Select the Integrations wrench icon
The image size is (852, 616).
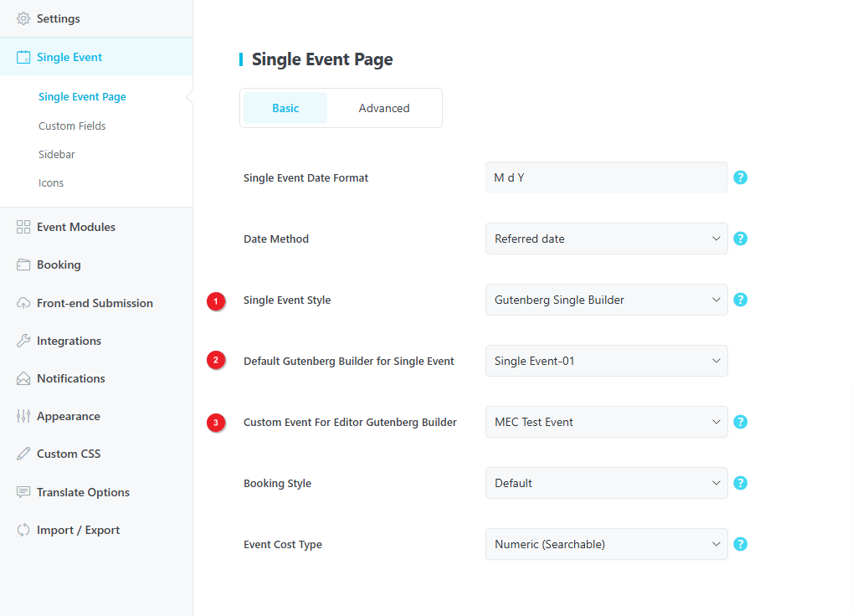21,340
